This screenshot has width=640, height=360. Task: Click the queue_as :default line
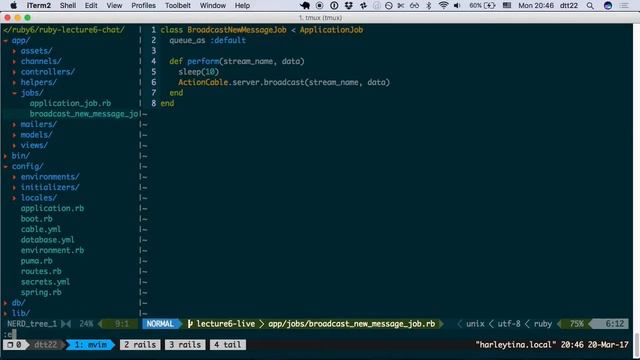click(x=207, y=40)
